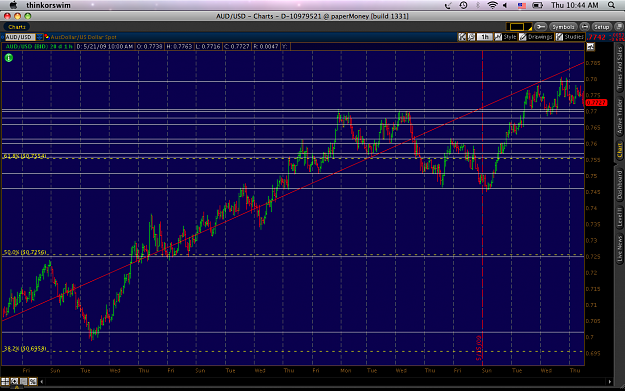Click the O: 0.7738 open value cell
The height and width of the screenshot is (391, 625).
(x=149, y=47)
